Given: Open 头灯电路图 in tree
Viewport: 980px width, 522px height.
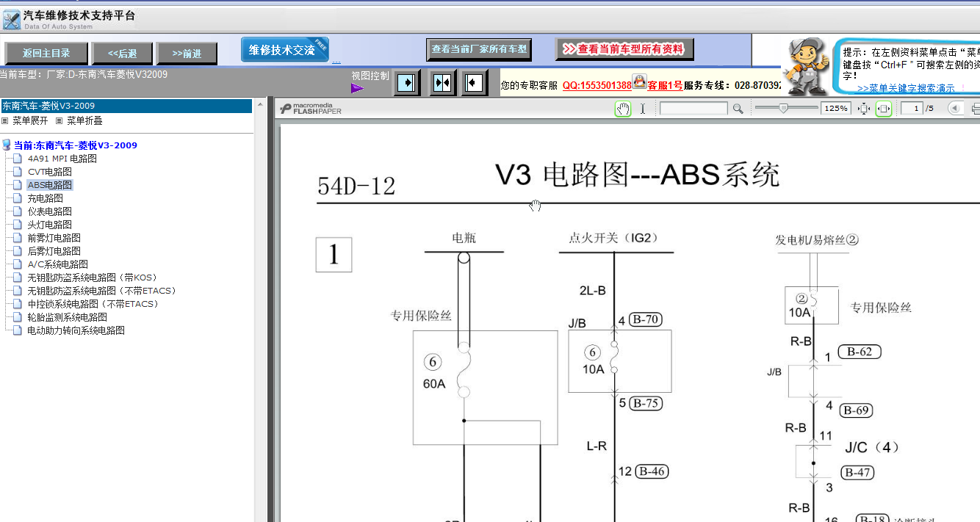Looking at the screenshot, I should coord(50,225).
